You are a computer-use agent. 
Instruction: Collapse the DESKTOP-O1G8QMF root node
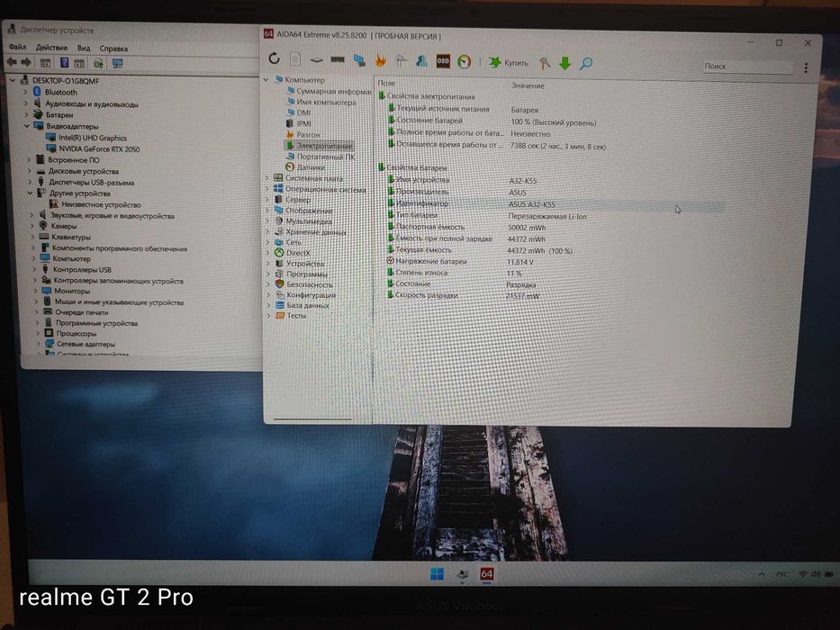tap(13, 80)
